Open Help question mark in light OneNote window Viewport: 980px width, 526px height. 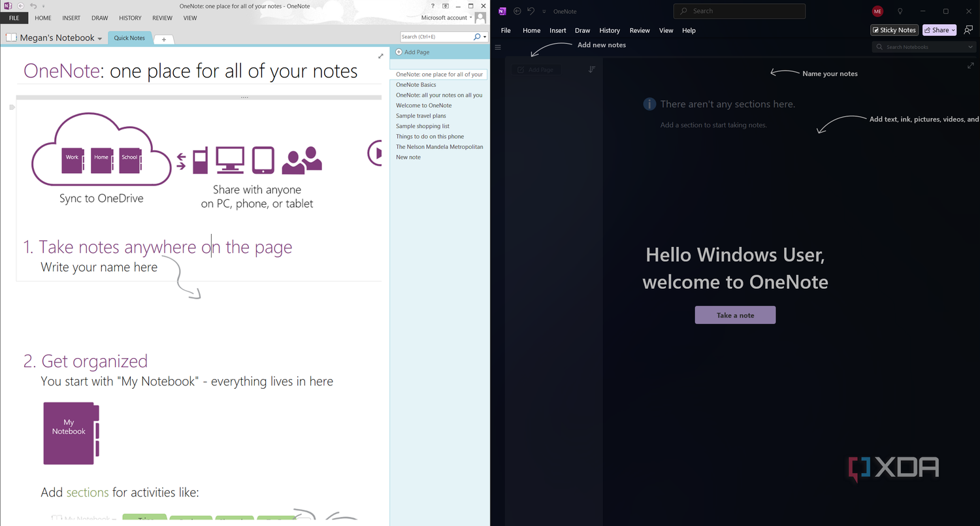433,6
